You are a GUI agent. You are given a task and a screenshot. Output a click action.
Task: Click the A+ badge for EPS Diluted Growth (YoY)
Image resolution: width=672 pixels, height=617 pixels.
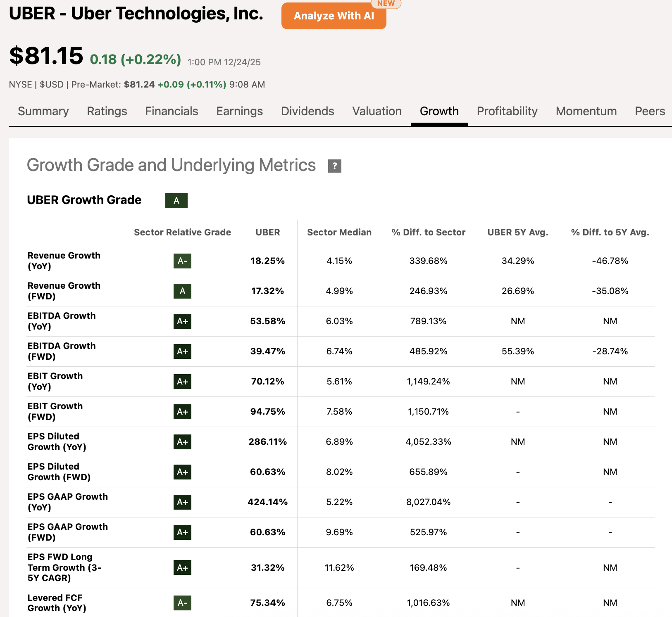click(x=182, y=442)
